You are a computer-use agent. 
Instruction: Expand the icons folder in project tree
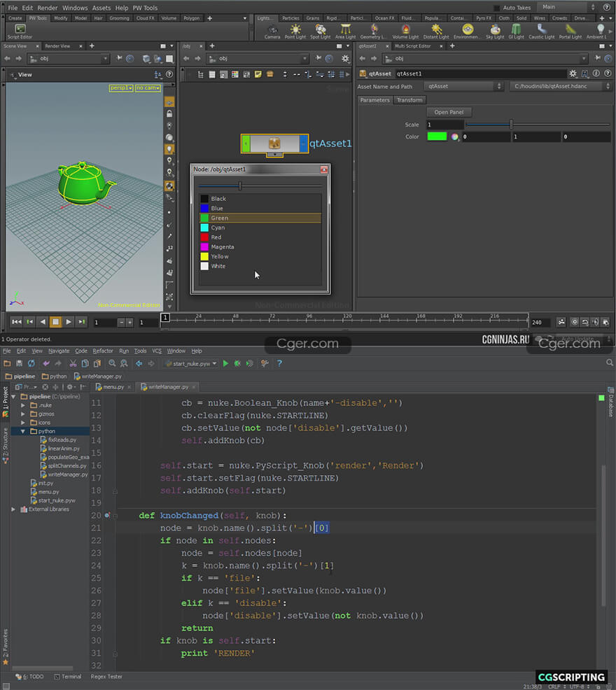pyautogui.click(x=23, y=423)
